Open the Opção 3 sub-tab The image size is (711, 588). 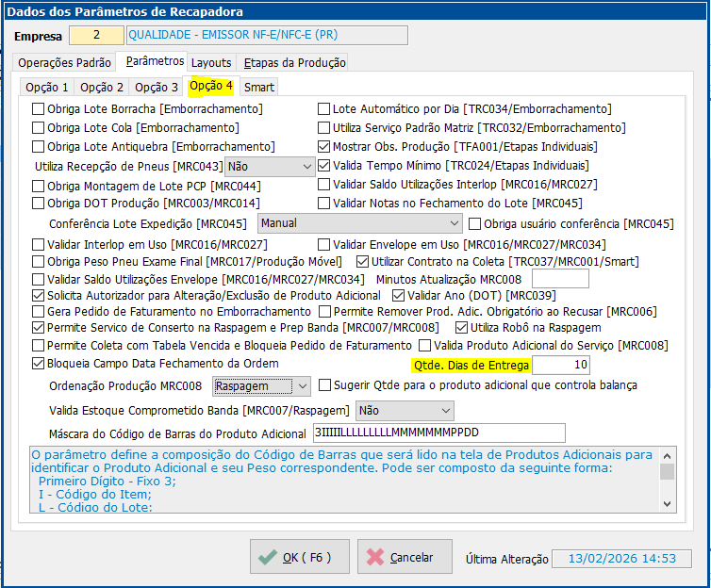[156, 87]
